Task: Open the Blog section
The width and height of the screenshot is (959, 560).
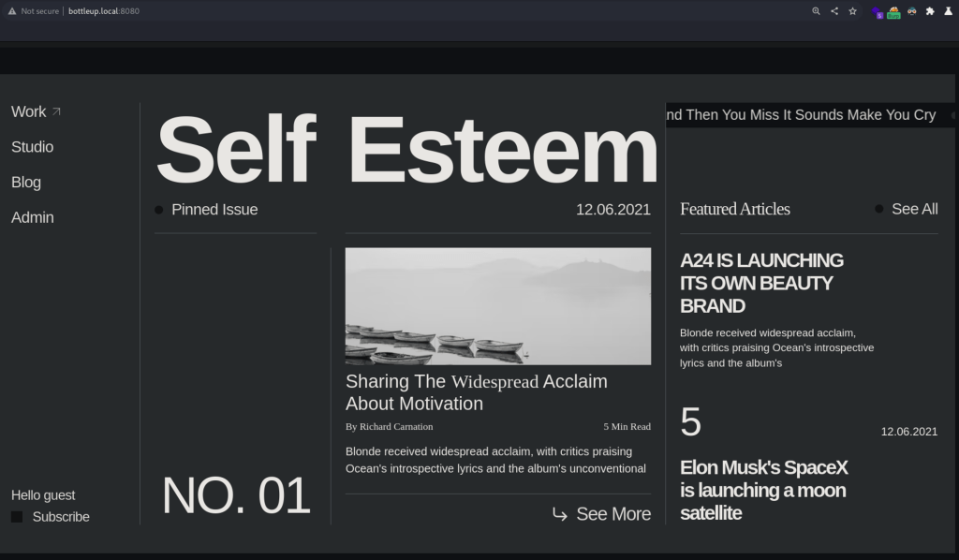Action: pos(26,183)
